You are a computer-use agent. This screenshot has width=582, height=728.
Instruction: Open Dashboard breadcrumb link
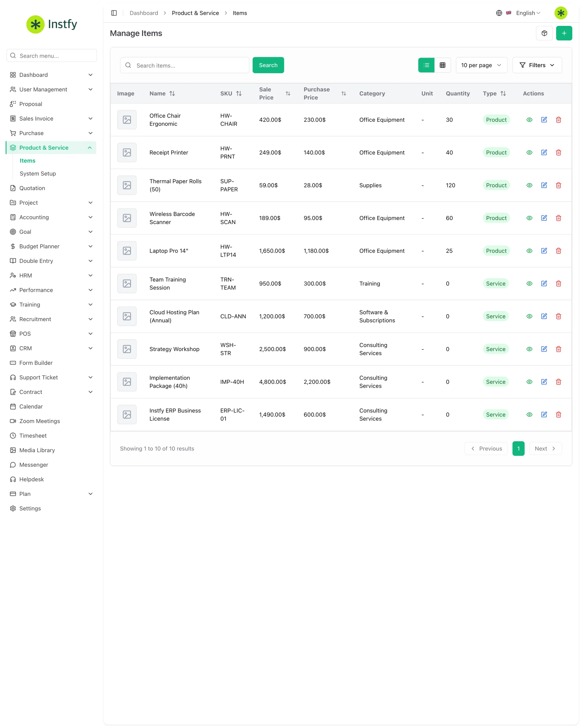click(x=144, y=13)
